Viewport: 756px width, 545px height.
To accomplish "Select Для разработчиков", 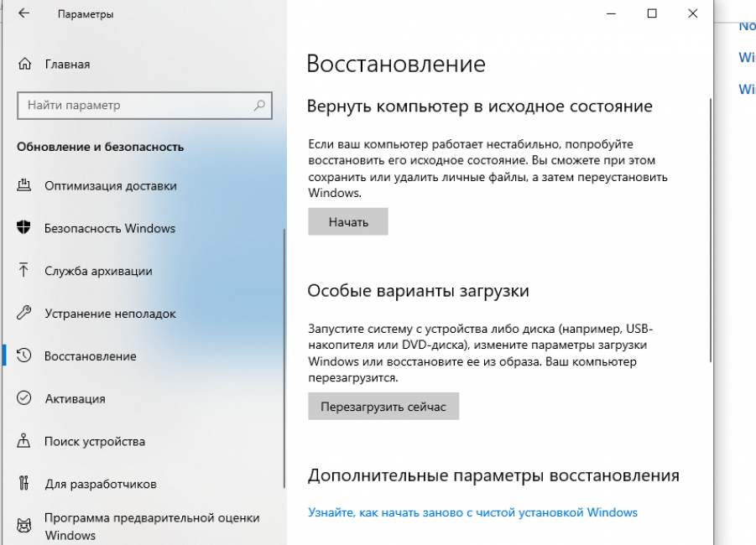I will point(101,484).
